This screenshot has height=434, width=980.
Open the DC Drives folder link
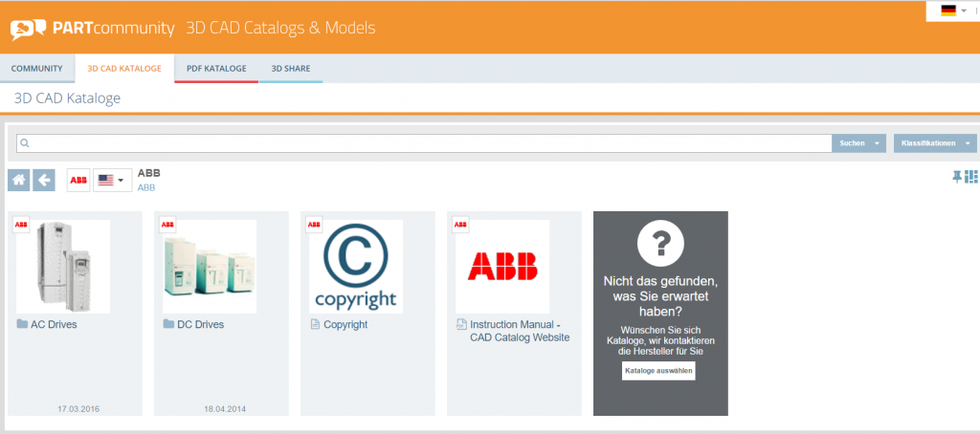(x=200, y=324)
